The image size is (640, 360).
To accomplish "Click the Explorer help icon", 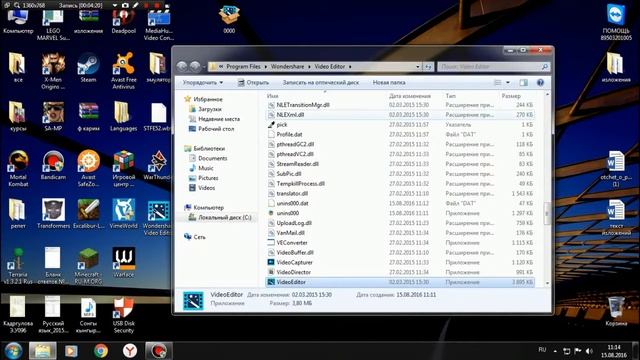I will (x=540, y=82).
